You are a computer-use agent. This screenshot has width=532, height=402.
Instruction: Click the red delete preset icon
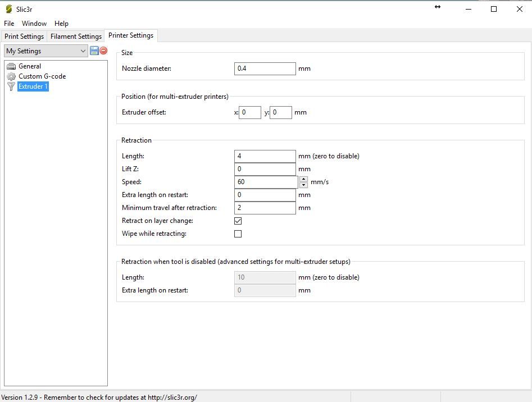pos(103,51)
